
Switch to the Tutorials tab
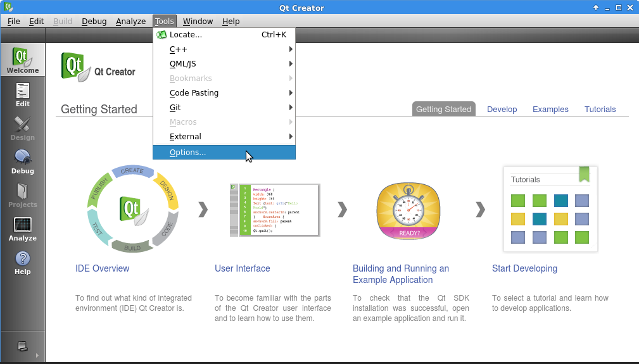[x=600, y=109]
